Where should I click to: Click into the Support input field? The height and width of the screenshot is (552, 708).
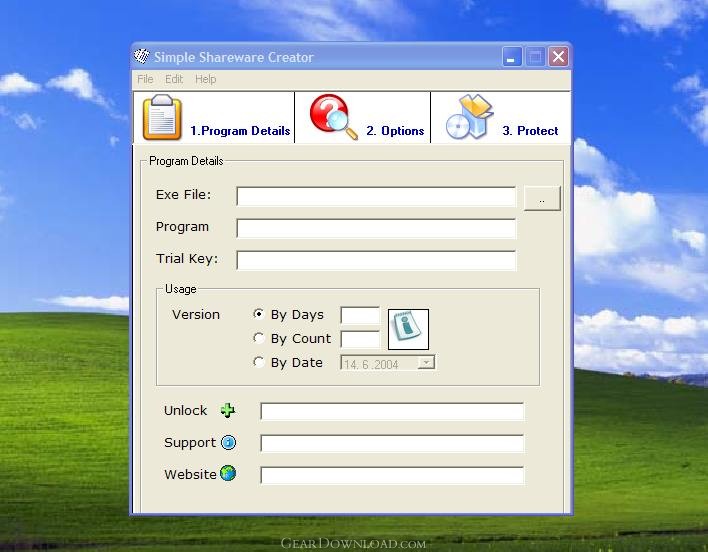[x=392, y=443]
